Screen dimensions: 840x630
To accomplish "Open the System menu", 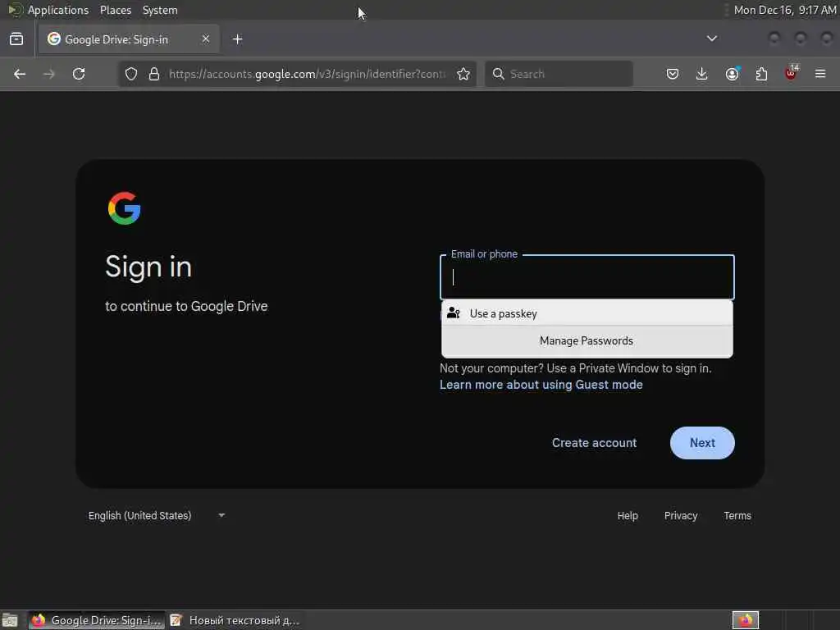I will point(160,10).
